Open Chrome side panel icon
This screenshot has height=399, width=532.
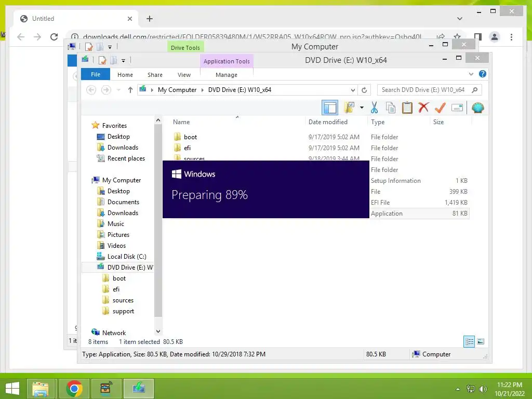(478, 37)
